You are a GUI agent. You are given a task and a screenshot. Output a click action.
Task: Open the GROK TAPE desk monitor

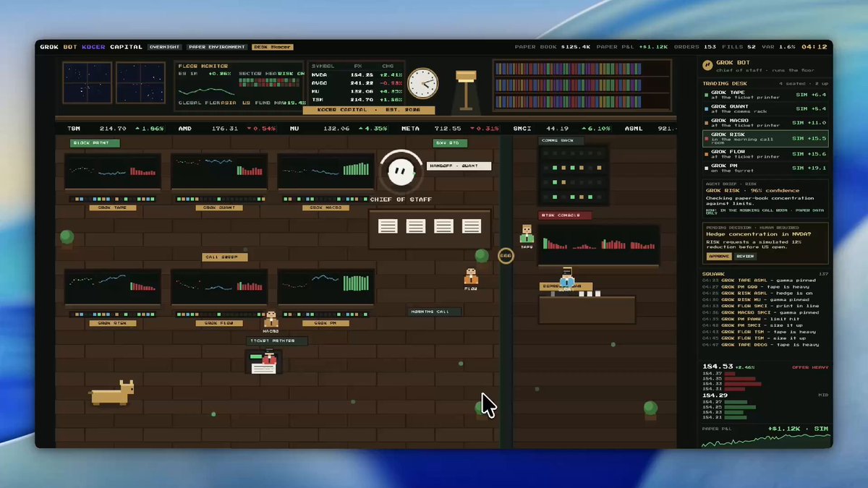click(113, 172)
